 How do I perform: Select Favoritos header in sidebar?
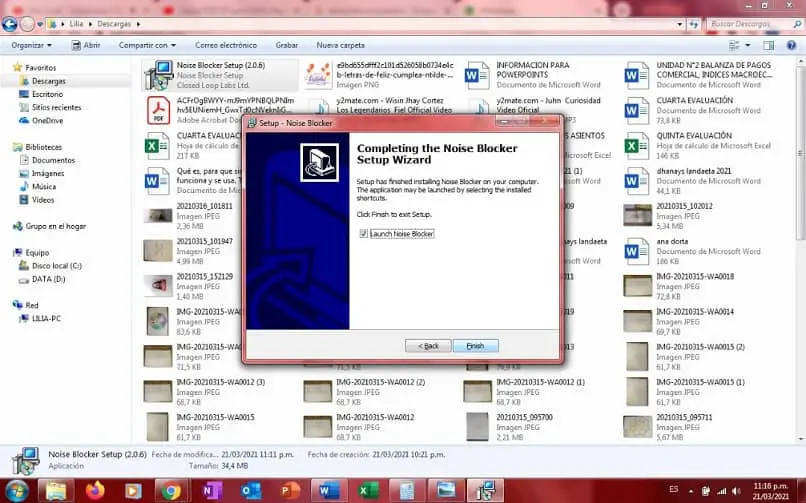41,68
